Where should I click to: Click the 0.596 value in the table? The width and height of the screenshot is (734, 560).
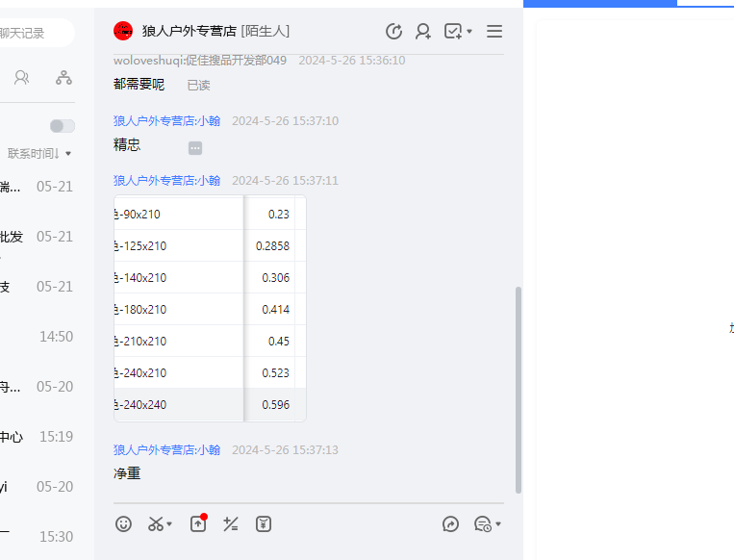coord(276,404)
